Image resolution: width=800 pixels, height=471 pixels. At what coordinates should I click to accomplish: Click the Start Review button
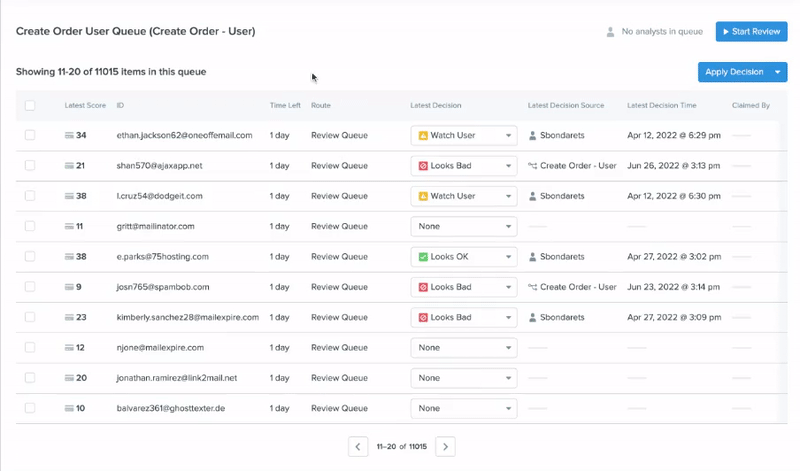[751, 32]
